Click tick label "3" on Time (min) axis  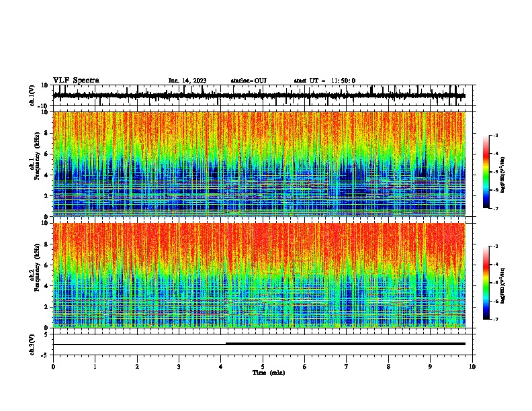[179, 367]
